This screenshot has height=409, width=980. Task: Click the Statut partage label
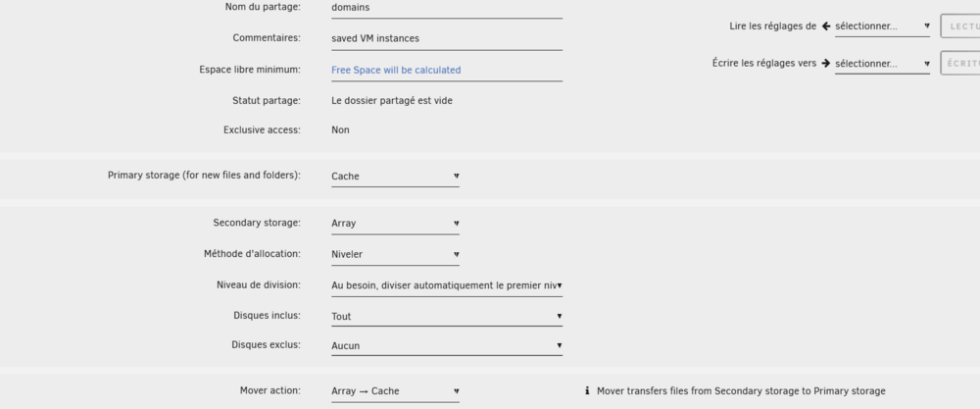click(x=267, y=101)
